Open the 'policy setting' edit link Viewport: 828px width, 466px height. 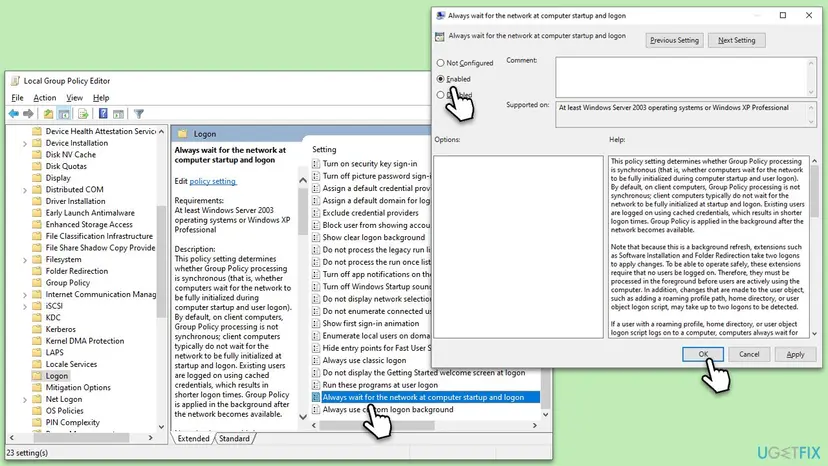(x=213, y=181)
